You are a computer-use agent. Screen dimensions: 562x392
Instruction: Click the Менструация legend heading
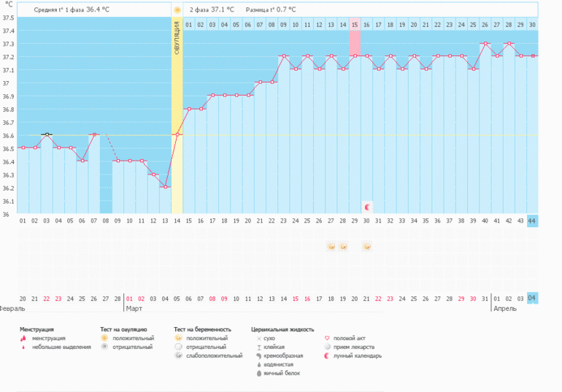click(36, 329)
